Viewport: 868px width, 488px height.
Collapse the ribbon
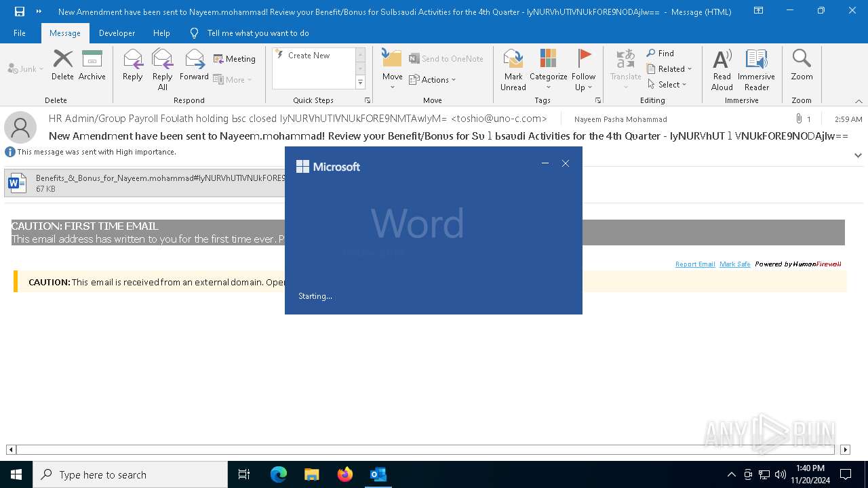tap(859, 101)
